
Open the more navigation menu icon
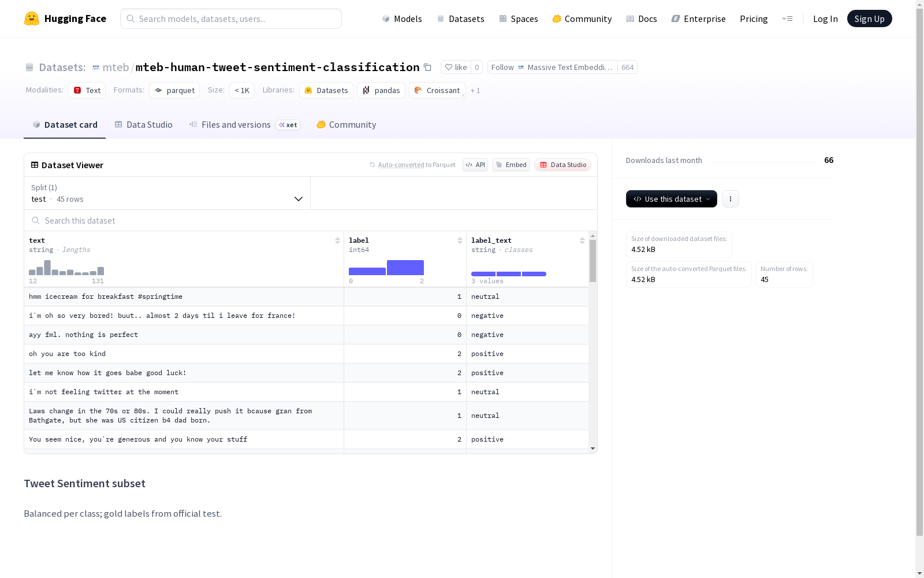pos(787,18)
